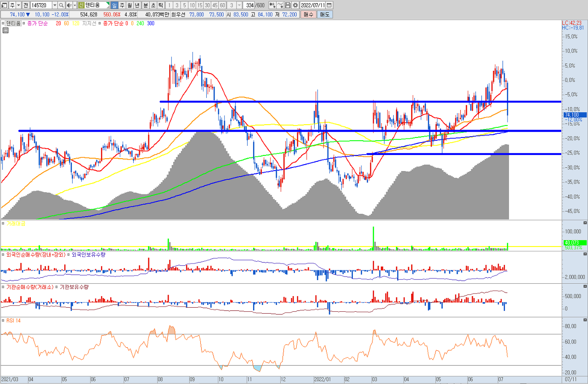This screenshot has height=384, width=588.
Task: Click the 외국인보유수량 indicator label
Action: 89,254
